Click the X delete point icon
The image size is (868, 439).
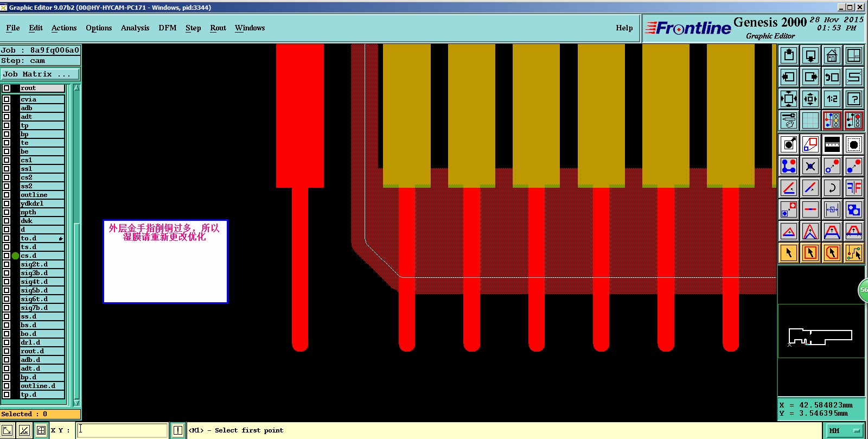coord(810,166)
